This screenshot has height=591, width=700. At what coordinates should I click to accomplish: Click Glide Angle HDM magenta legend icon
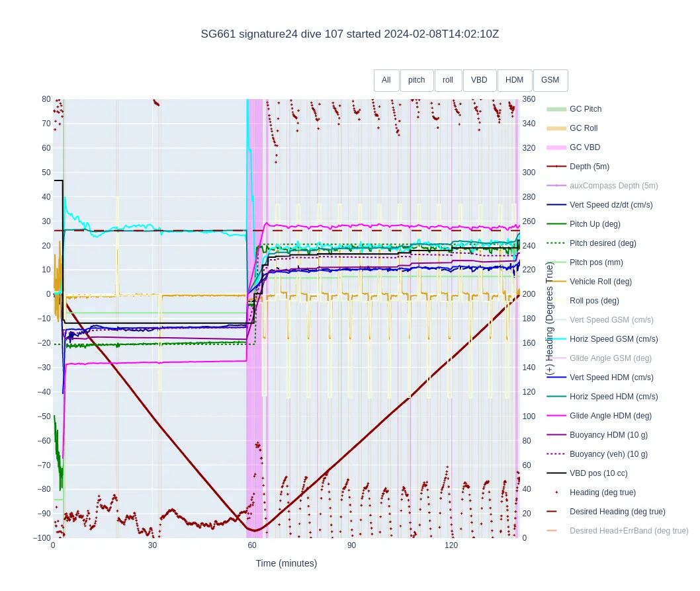(556, 416)
